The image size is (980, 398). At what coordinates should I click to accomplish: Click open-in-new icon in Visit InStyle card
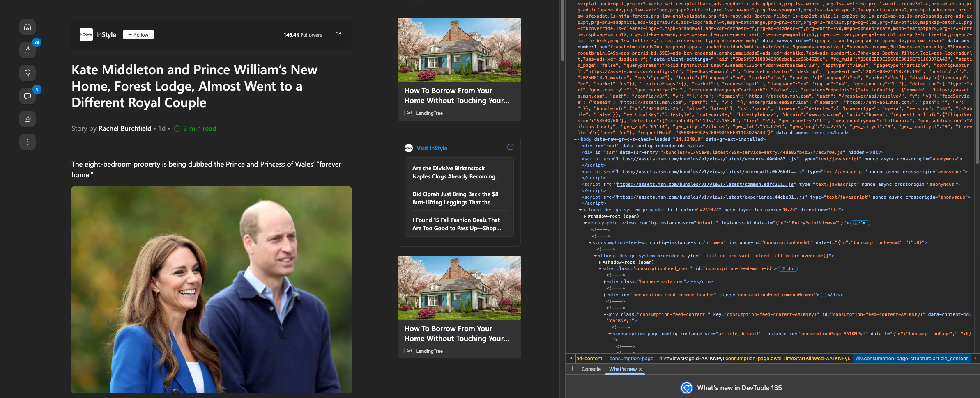coord(510,147)
